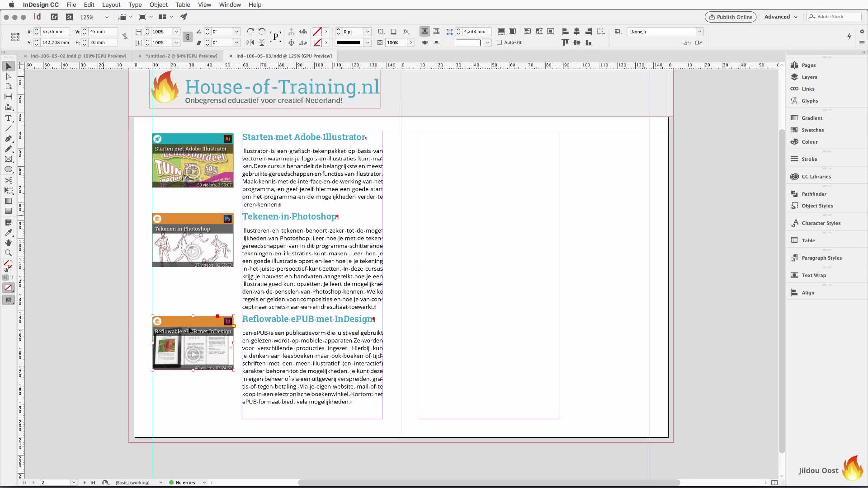The image size is (868, 488).
Task: Open the Swatches panel
Action: 812,130
